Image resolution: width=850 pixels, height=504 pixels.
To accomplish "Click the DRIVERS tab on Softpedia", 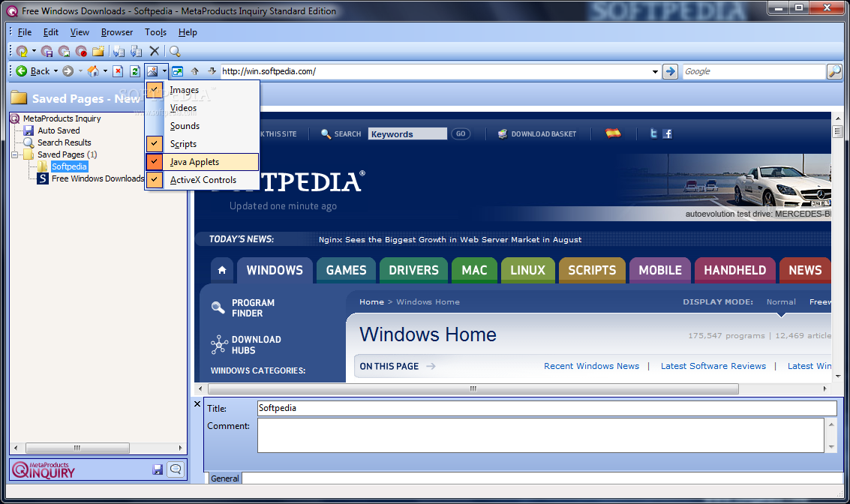I will (413, 270).
